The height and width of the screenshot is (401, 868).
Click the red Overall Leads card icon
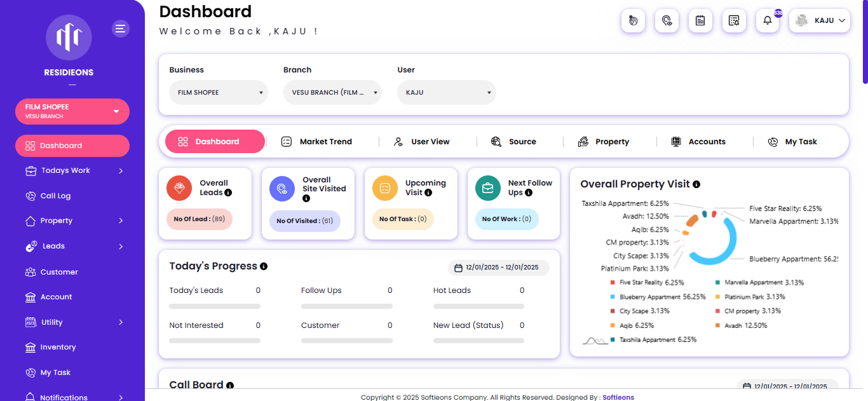179,188
